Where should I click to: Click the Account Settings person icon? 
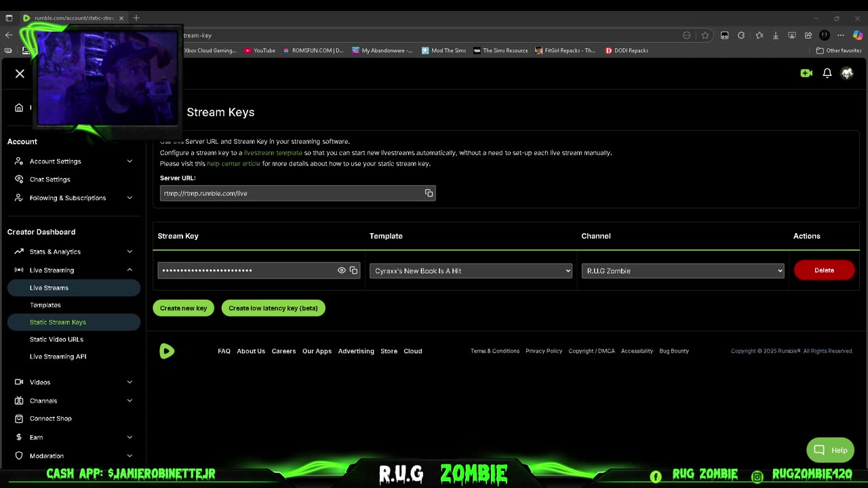19,161
